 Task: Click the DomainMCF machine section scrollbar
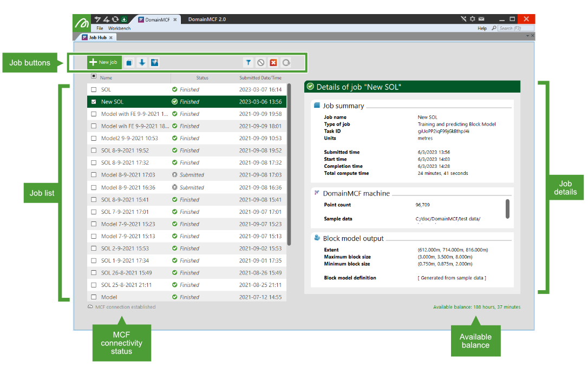click(x=507, y=208)
